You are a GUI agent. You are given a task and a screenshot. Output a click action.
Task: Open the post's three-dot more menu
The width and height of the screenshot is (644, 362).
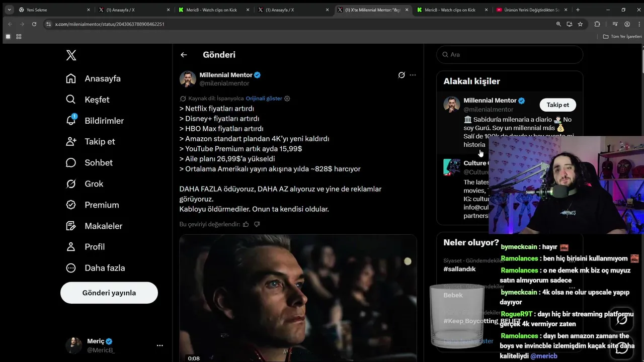point(413,75)
